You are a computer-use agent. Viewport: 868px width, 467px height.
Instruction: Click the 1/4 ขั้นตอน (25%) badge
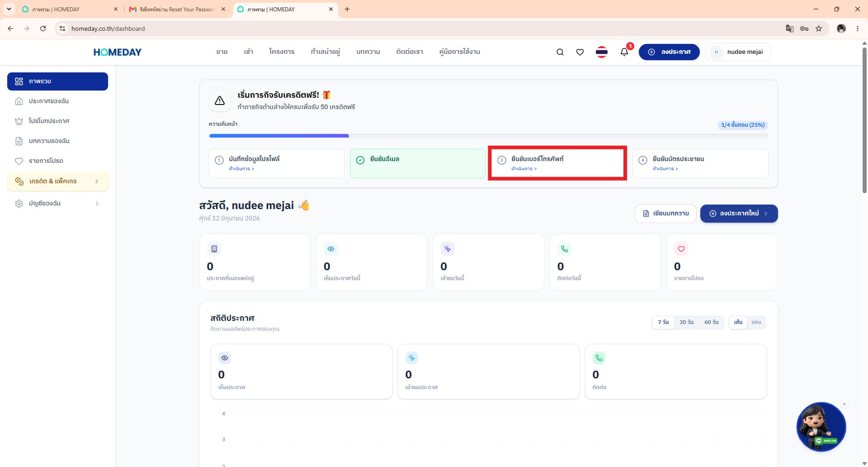743,125
